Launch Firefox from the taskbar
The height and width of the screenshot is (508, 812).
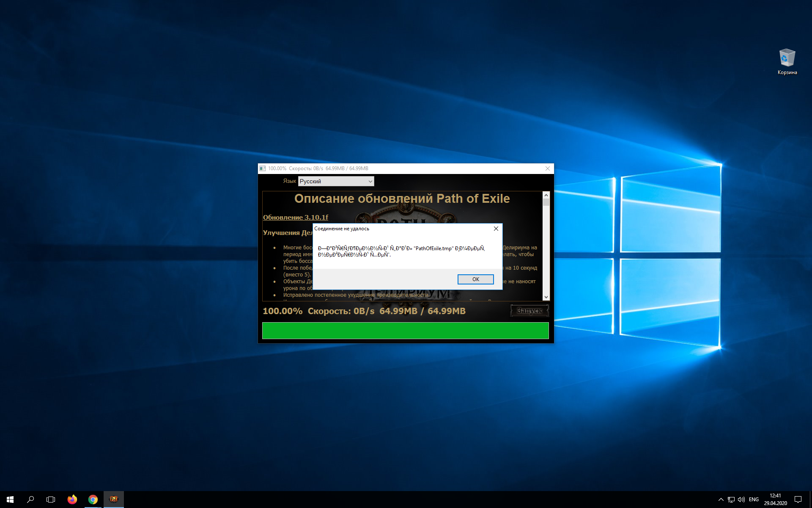pyautogui.click(x=72, y=500)
